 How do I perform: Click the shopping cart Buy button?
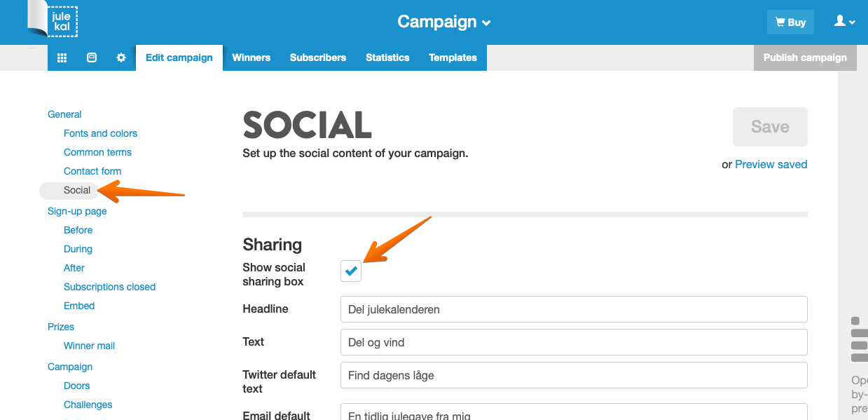pyautogui.click(x=790, y=22)
